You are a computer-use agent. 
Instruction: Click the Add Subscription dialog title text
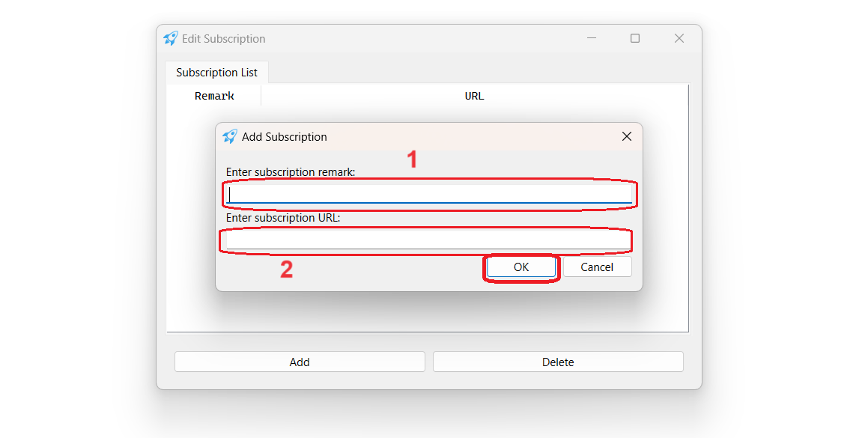285,137
